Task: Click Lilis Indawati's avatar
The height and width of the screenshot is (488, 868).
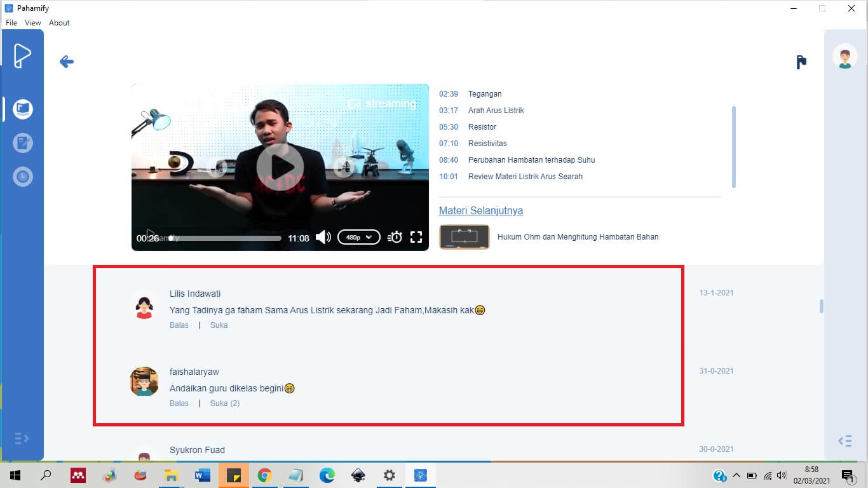Action: 144,304
